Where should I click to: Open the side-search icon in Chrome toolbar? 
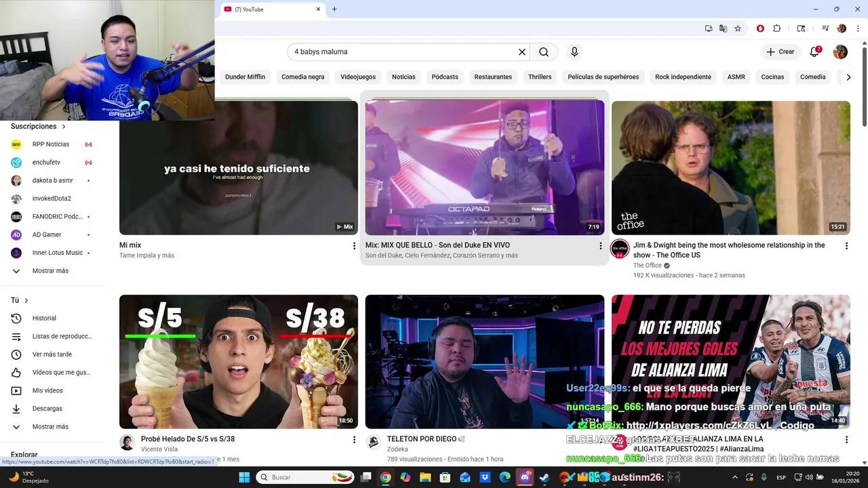[801, 28]
